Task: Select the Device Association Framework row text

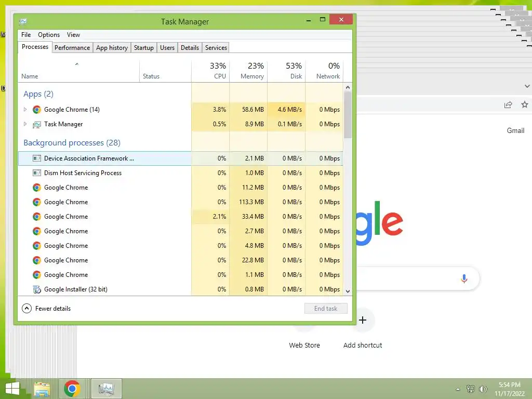Action: click(89, 158)
